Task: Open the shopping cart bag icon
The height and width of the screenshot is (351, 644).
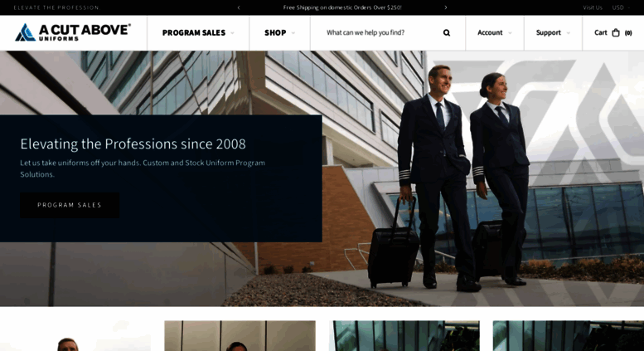Action: tap(616, 32)
